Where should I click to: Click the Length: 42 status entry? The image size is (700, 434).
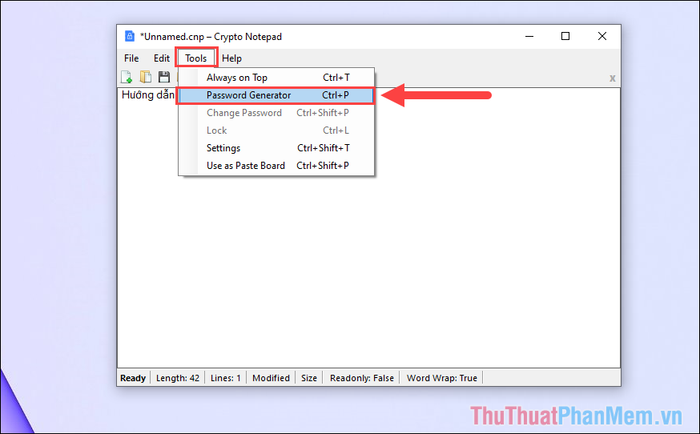tap(178, 378)
